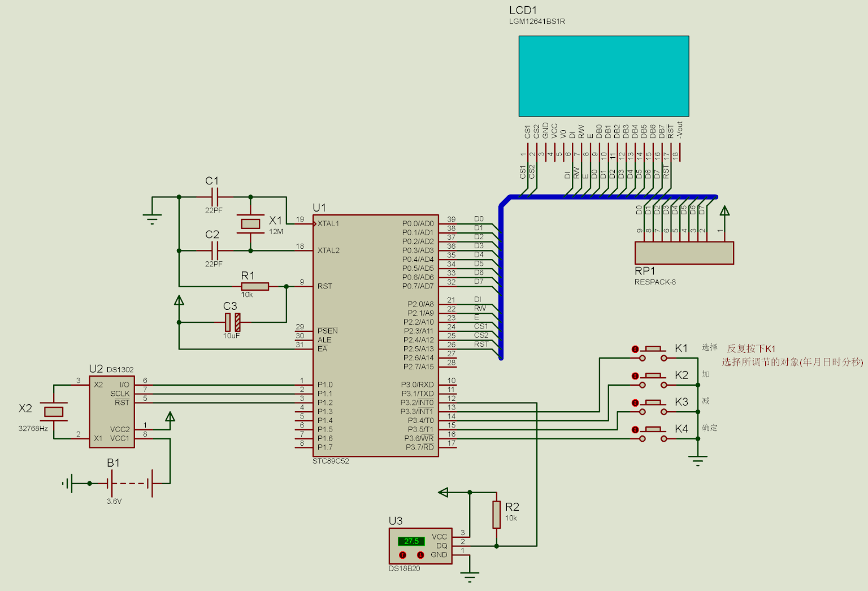Click the P2.0/A8 pin label
This screenshot has width=868, height=591.
(420, 304)
